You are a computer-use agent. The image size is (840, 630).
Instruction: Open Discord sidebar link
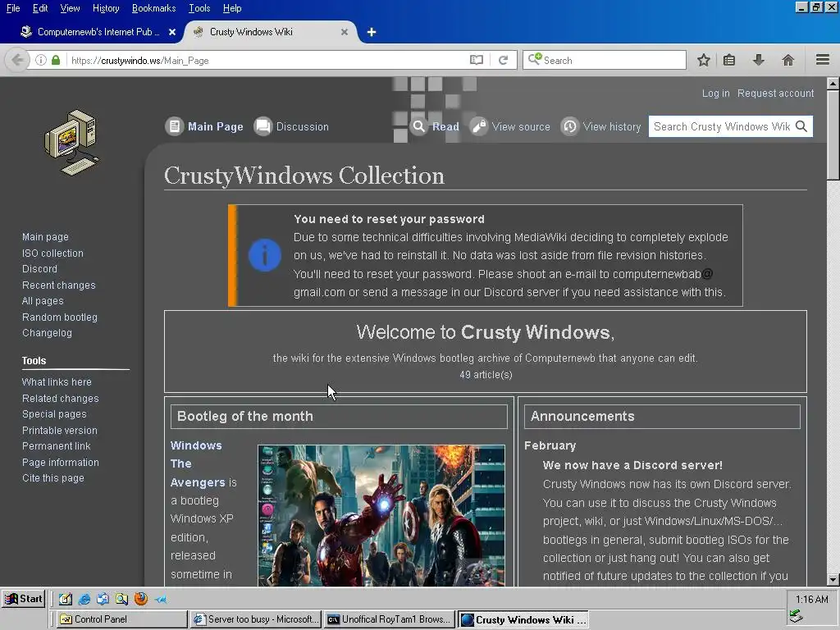point(39,268)
